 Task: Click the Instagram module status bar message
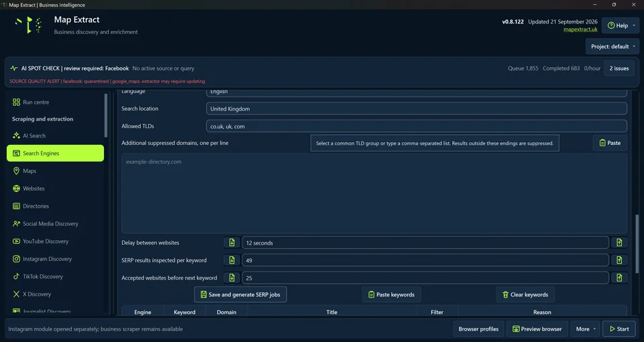(x=96, y=329)
